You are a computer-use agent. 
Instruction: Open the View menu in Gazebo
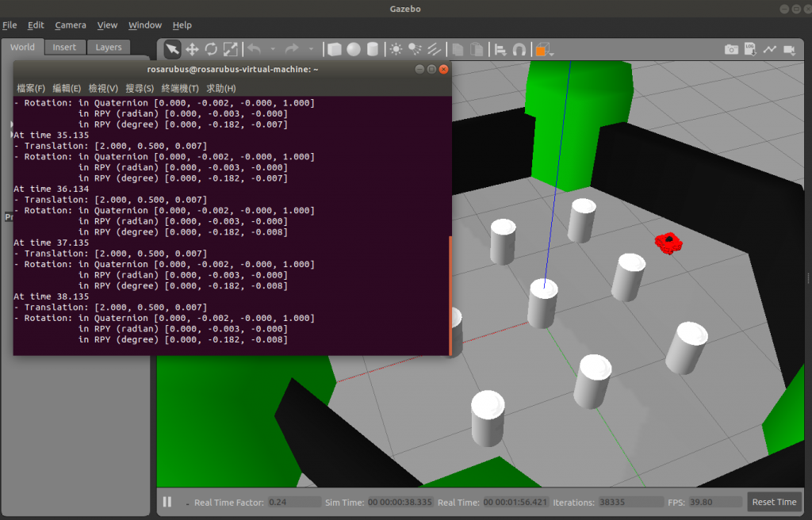(107, 25)
